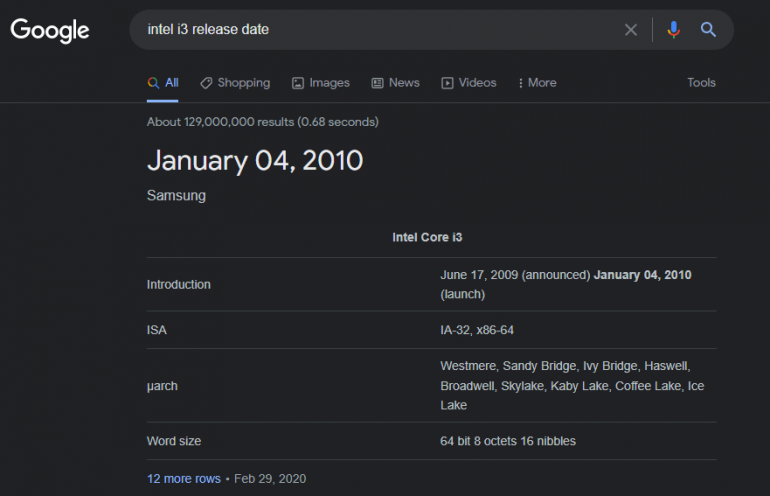Viewport: 770px width, 496px height.
Task: Select the 'January 04, 2010' answer heading
Action: (255, 161)
